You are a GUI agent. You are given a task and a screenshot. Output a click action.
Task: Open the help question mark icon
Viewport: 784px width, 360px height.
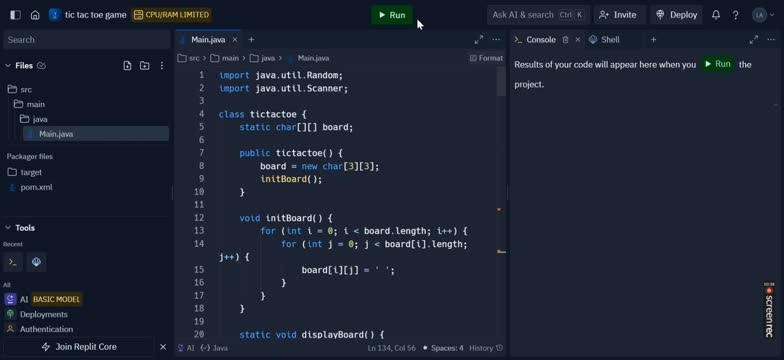point(736,15)
